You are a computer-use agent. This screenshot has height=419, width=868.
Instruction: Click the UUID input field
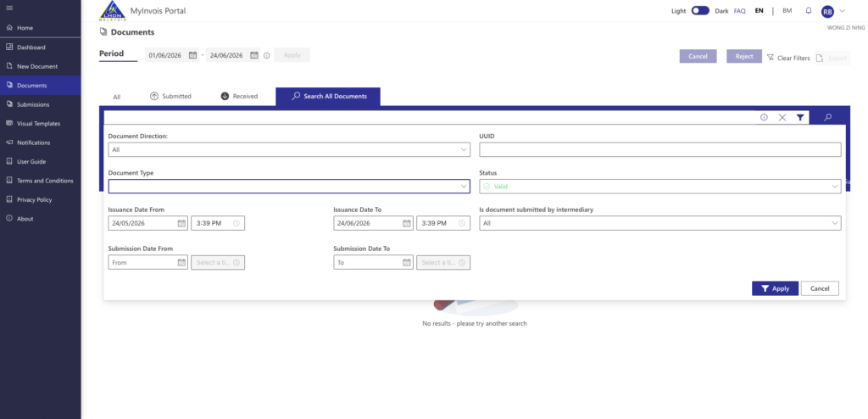pyautogui.click(x=659, y=149)
